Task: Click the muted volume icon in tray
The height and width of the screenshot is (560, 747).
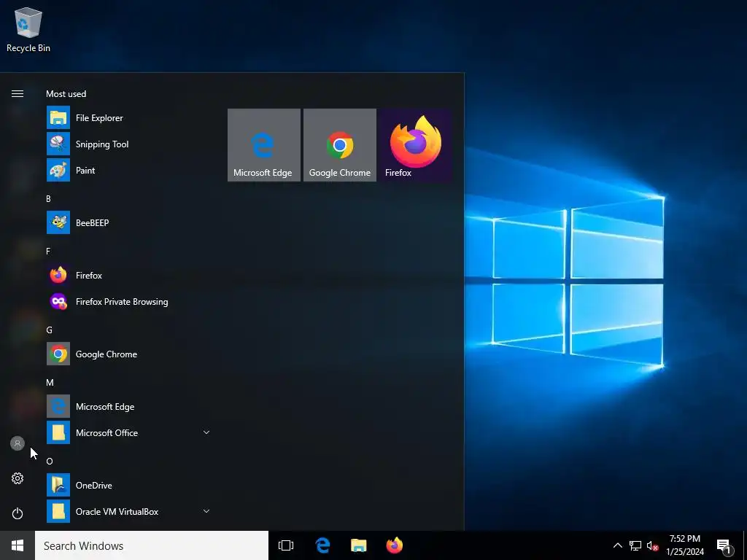Action: [x=652, y=545]
